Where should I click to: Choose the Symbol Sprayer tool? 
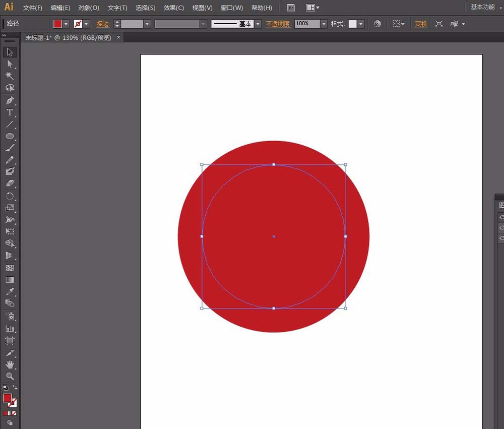pos(10,317)
